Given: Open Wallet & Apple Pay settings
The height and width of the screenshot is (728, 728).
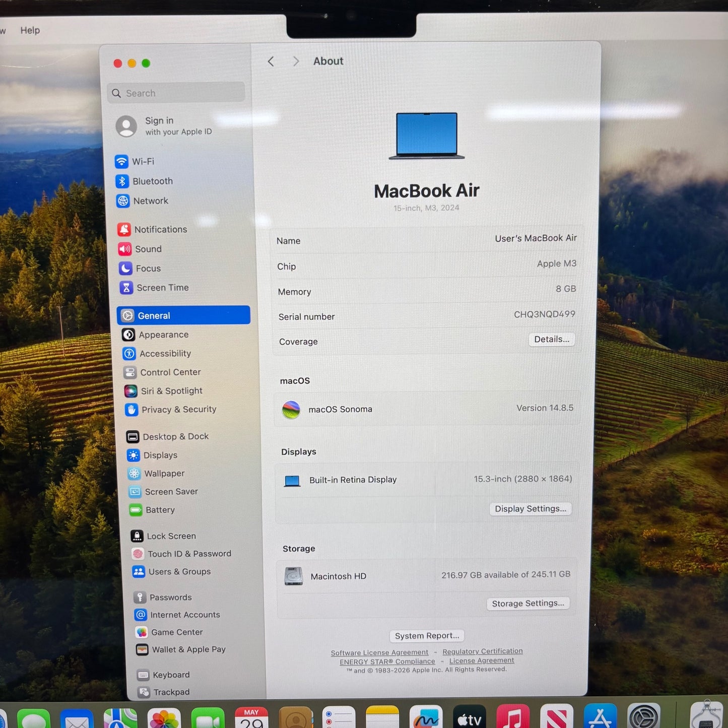Looking at the screenshot, I should (x=181, y=650).
